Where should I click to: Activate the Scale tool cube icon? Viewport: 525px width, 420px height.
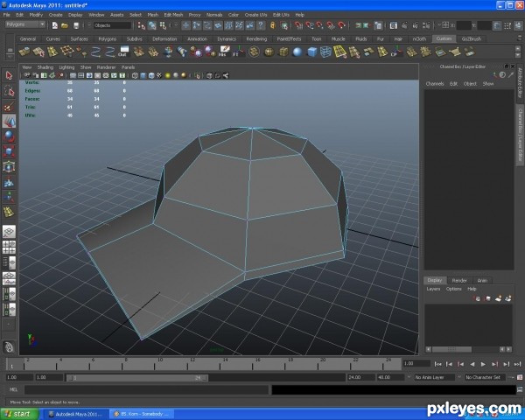[x=9, y=151]
